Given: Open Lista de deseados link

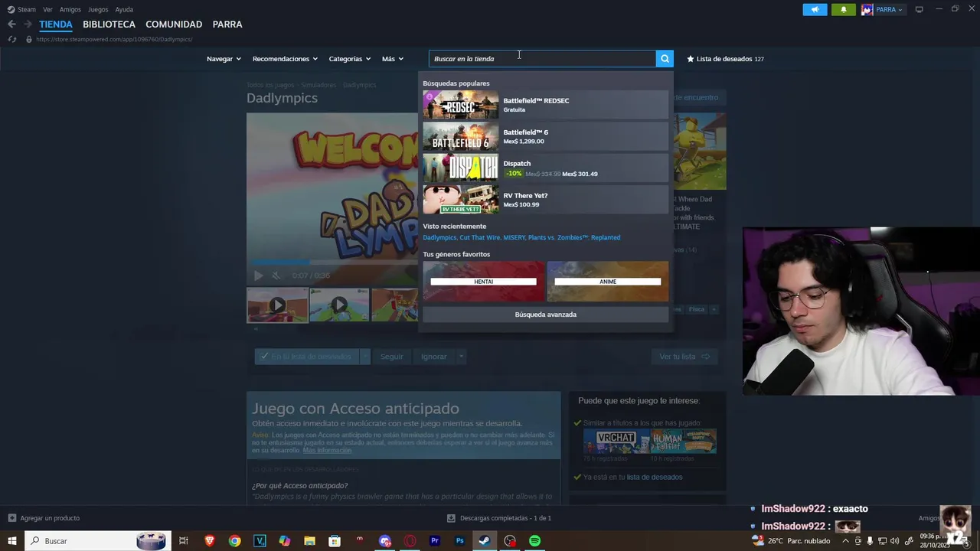Looking at the screenshot, I should (724, 59).
